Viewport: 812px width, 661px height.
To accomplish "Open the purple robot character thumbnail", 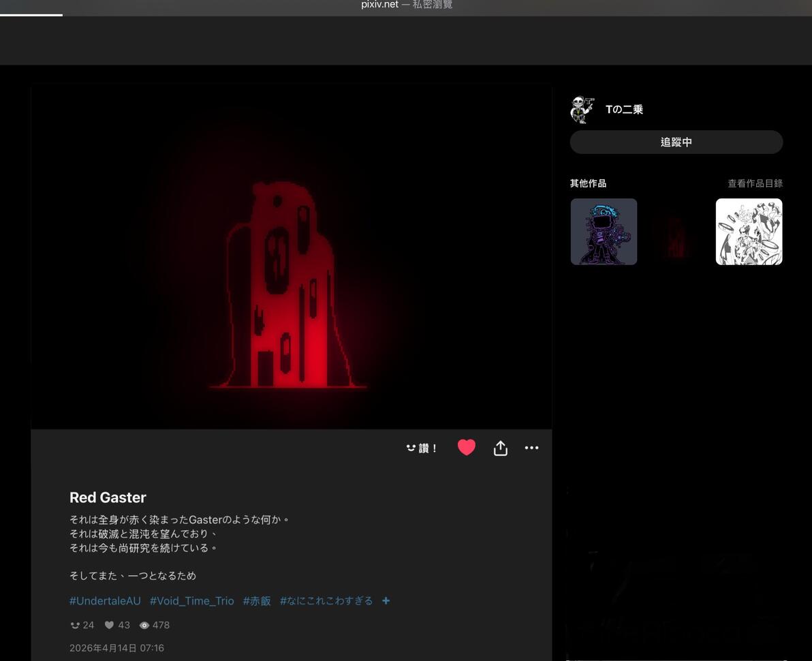I will [x=604, y=232].
